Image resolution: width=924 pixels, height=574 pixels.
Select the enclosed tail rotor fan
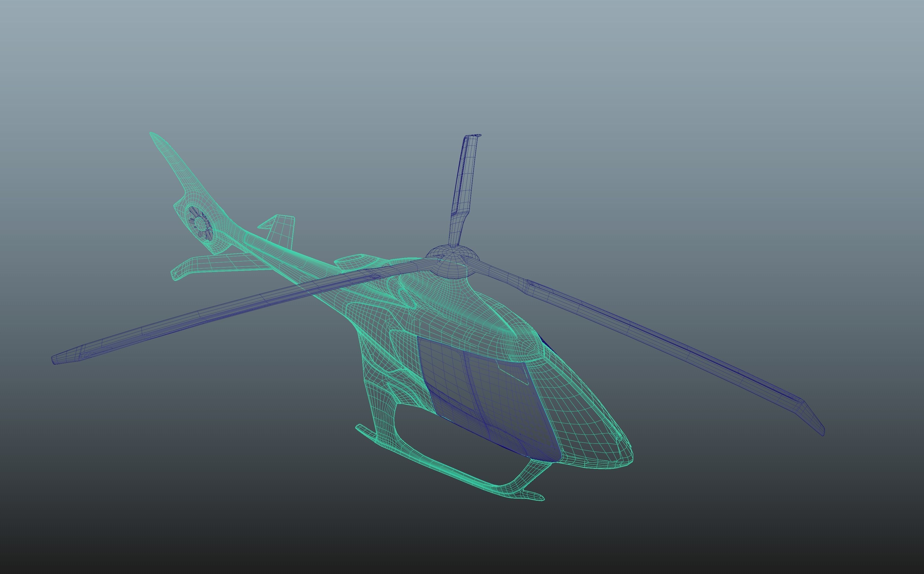point(200,223)
